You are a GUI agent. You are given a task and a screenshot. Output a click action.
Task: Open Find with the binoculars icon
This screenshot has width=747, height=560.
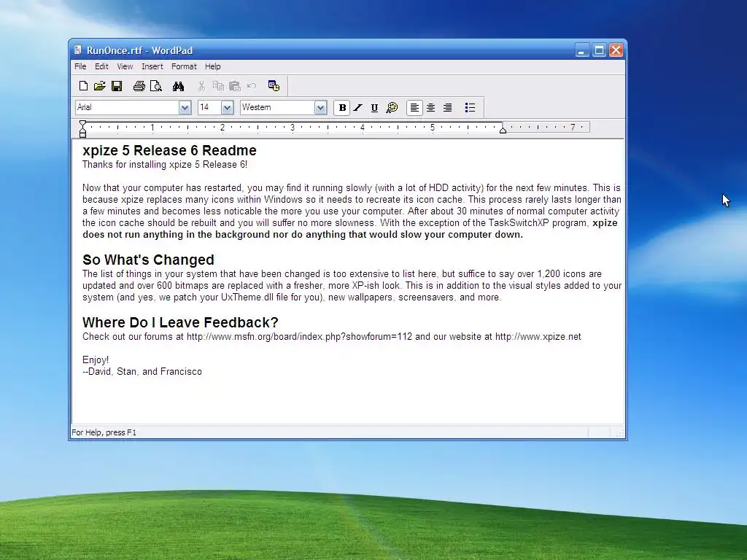point(178,86)
